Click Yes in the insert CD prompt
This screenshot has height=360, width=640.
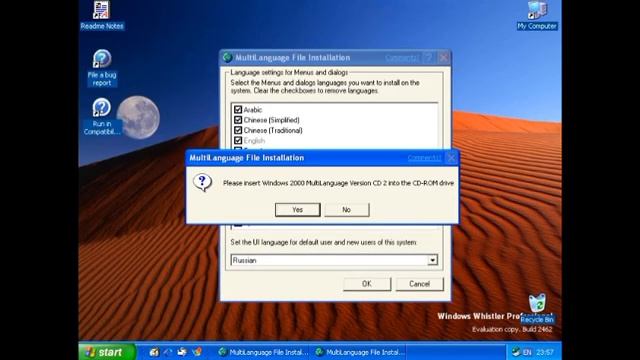[298, 209]
